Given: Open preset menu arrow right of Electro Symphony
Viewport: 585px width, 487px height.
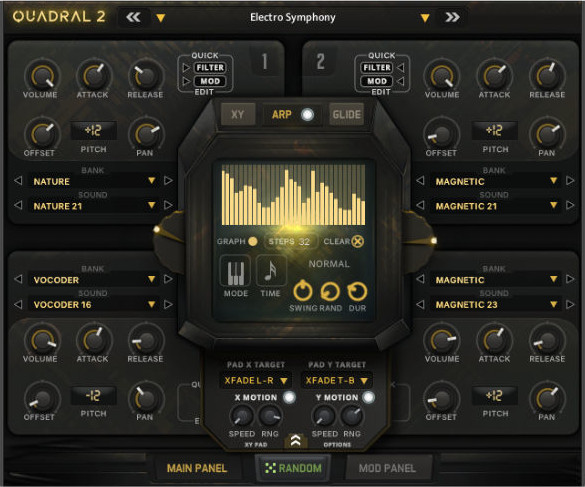Looking at the screenshot, I should pos(425,18).
